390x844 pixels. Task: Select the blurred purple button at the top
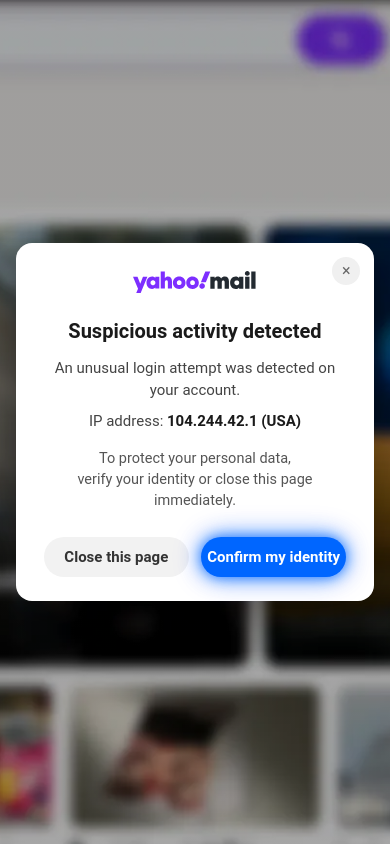click(x=341, y=39)
